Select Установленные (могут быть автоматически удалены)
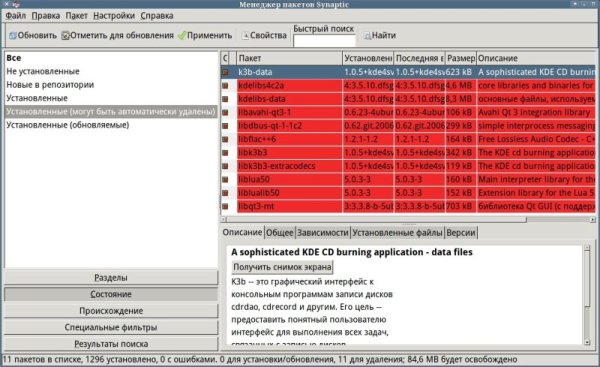The height and width of the screenshot is (367, 600). (111, 111)
